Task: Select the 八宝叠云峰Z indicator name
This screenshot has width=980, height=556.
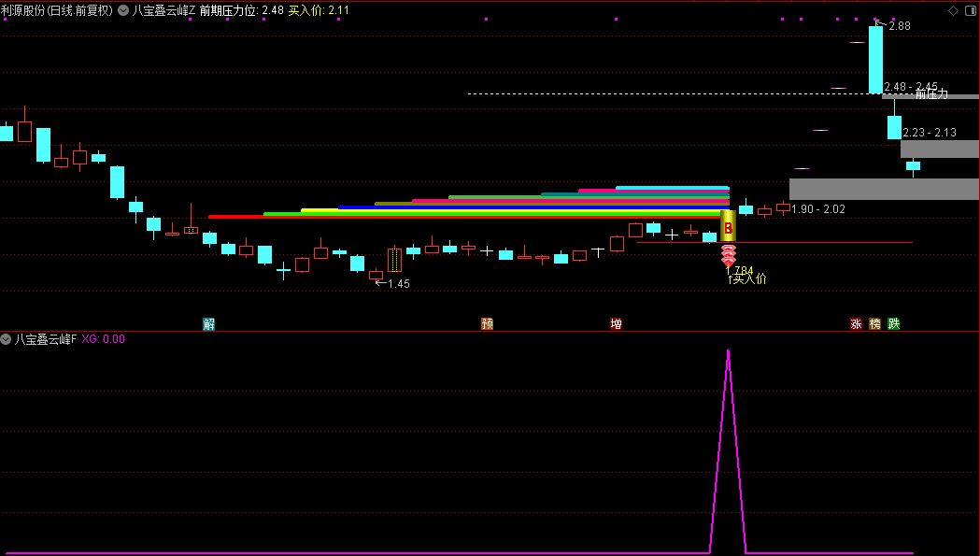Action: [x=163, y=10]
